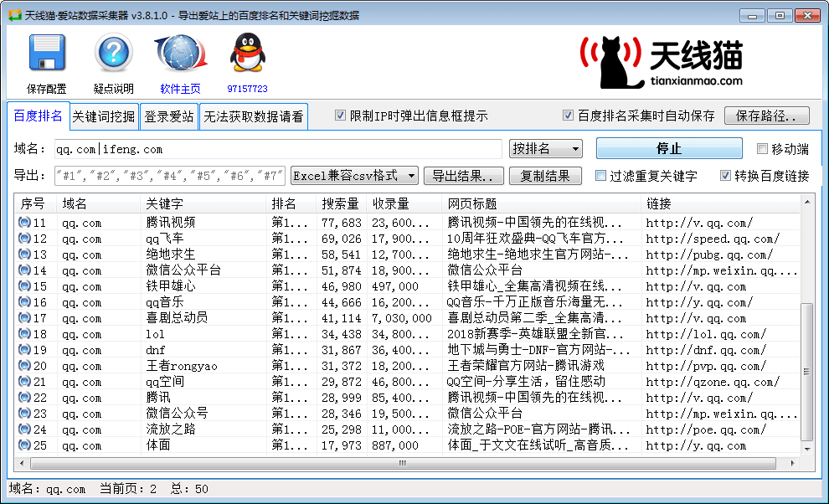Click the 域名 input field

click(x=278, y=149)
